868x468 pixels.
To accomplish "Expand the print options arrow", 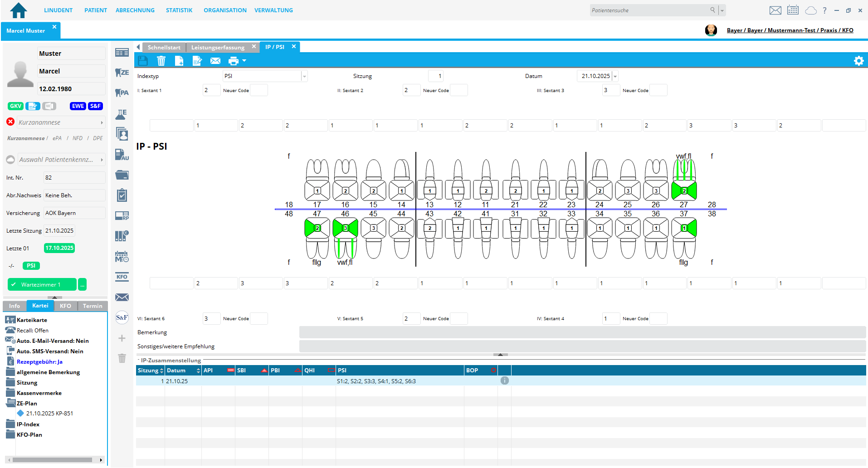I will 244,61.
